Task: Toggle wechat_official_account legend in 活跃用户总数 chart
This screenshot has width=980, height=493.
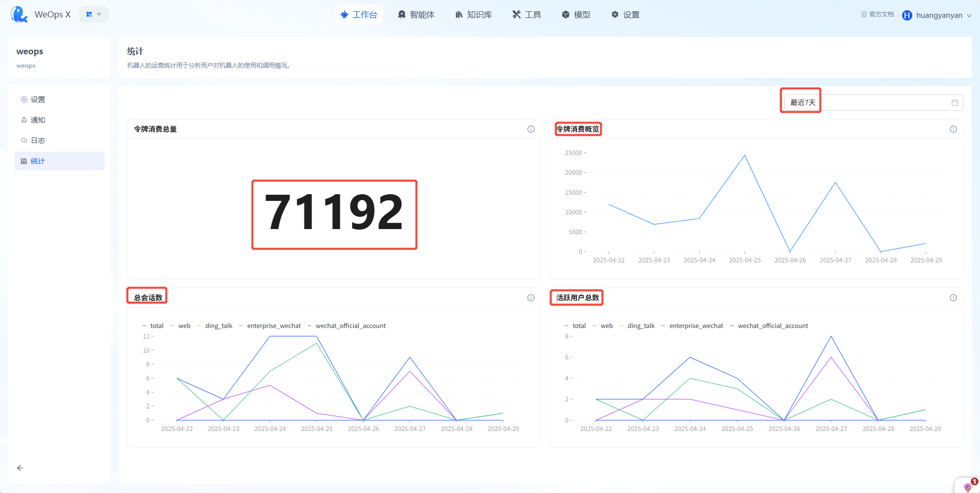Action: [769, 326]
